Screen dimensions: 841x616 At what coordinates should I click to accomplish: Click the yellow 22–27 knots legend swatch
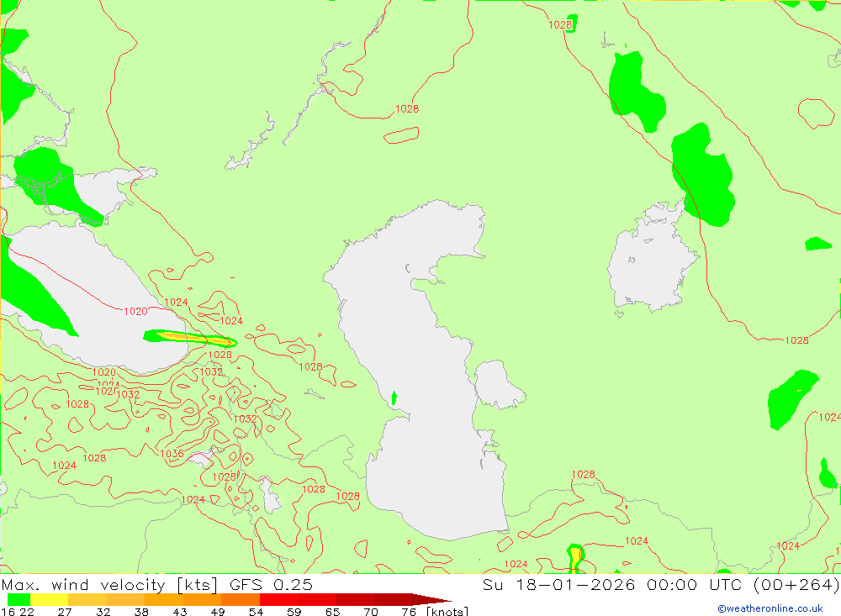coord(50,599)
